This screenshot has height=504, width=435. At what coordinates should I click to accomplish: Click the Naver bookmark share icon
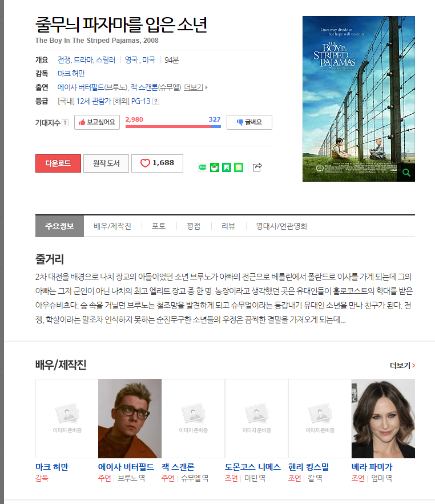[226, 167]
